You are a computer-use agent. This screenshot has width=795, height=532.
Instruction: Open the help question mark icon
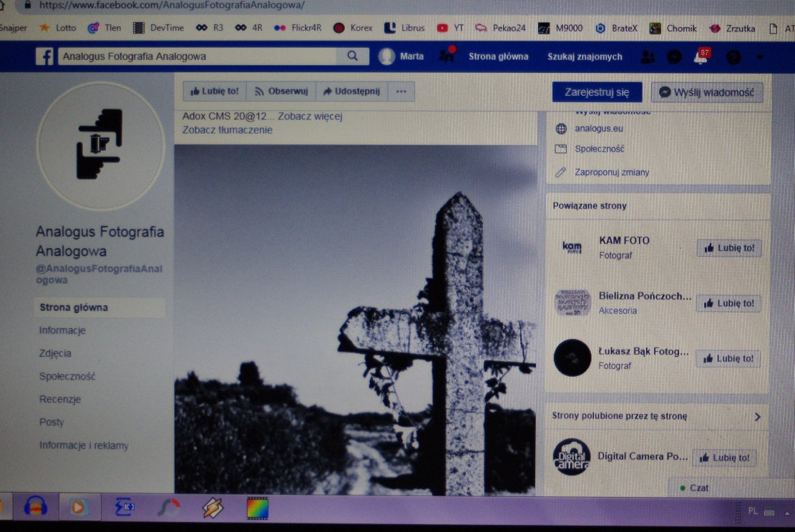click(x=733, y=57)
